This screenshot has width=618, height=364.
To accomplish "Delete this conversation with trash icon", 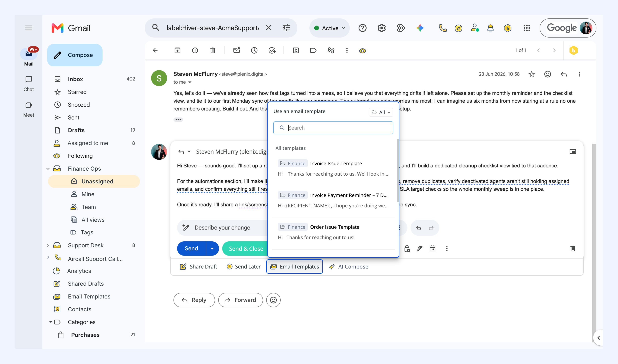I will click(213, 50).
